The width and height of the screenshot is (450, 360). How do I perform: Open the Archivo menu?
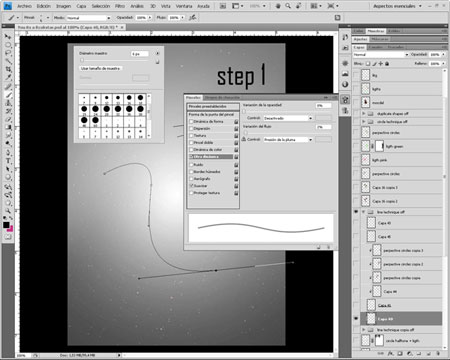click(24, 6)
